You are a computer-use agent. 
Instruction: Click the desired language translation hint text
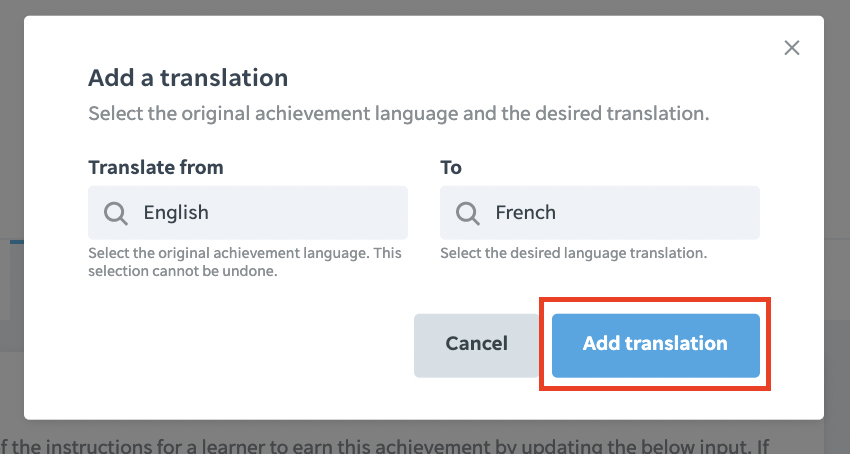coord(574,253)
